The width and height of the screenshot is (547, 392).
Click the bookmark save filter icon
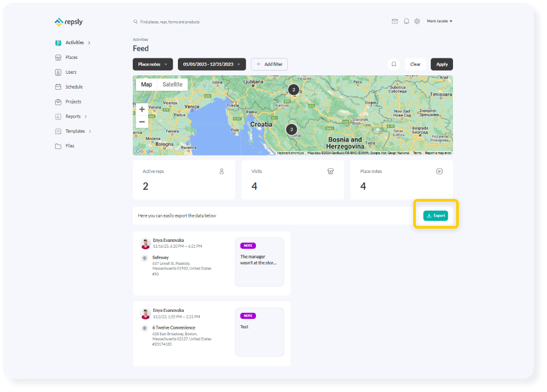[x=394, y=64]
